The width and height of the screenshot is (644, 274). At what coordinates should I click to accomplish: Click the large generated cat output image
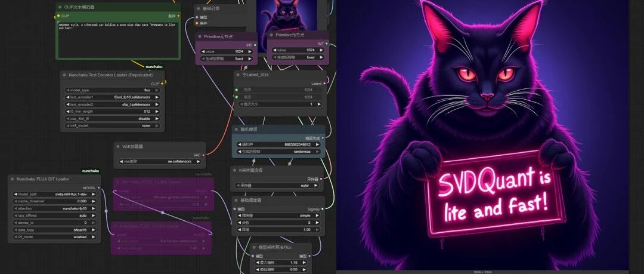pyautogui.click(x=482, y=135)
